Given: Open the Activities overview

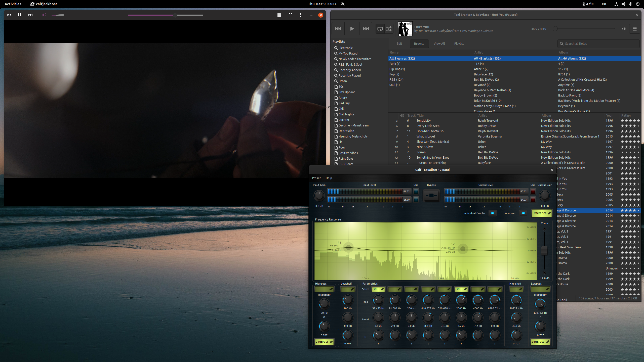Looking at the screenshot, I should (13, 4).
